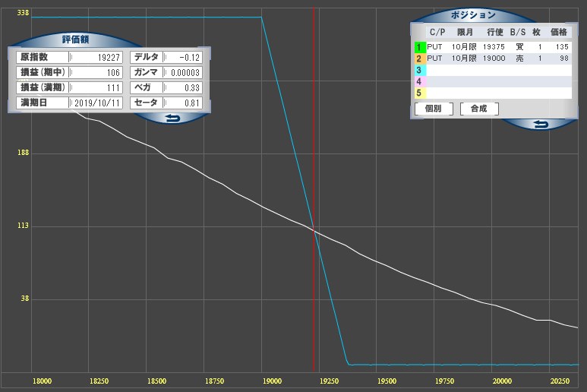Click x-axis label 18000
This screenshot has width=587, height=392.
pyautogui.click(x=42, y=381)
